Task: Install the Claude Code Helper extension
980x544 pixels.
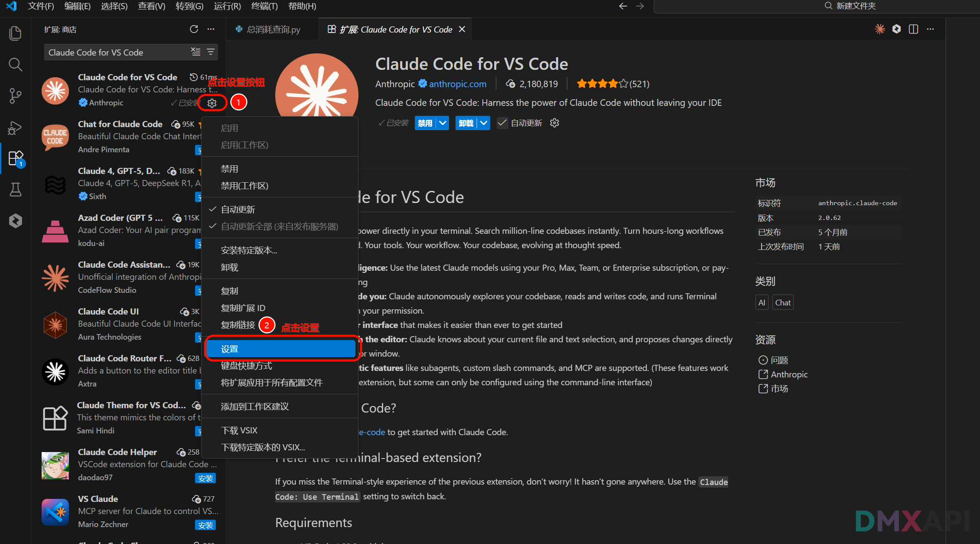Action: click(x=205, y=478)
